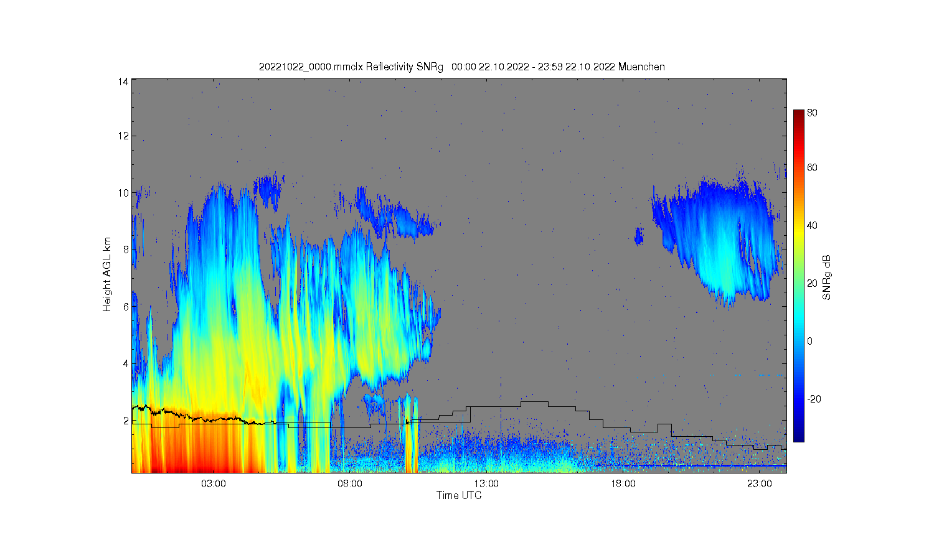
Task: Click the colorbar value label 0
Action: pyautogui.click(x=809, y=342)
